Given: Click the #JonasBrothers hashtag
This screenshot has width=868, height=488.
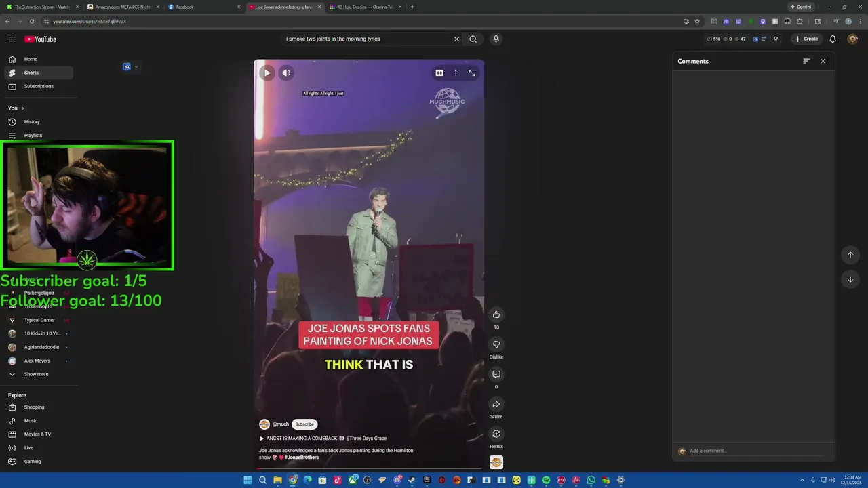Looking at the screenshot, I should (x=302, y=457).
